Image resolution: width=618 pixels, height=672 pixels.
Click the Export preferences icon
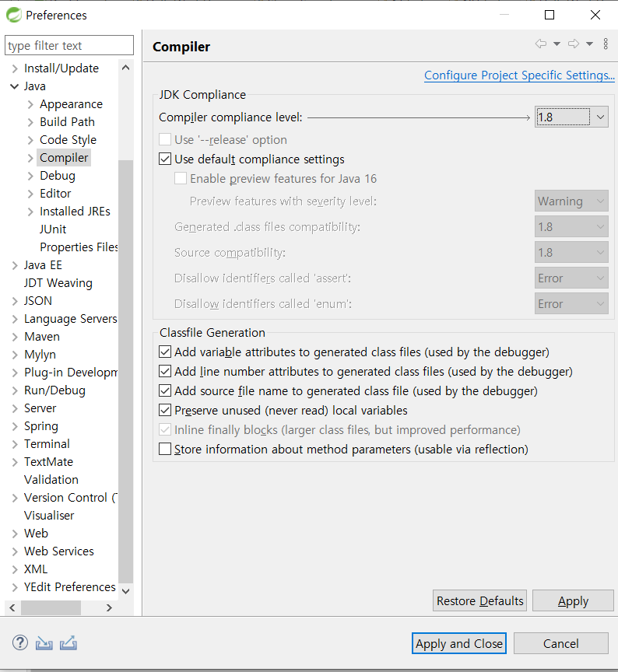click(x=68, y=643)
